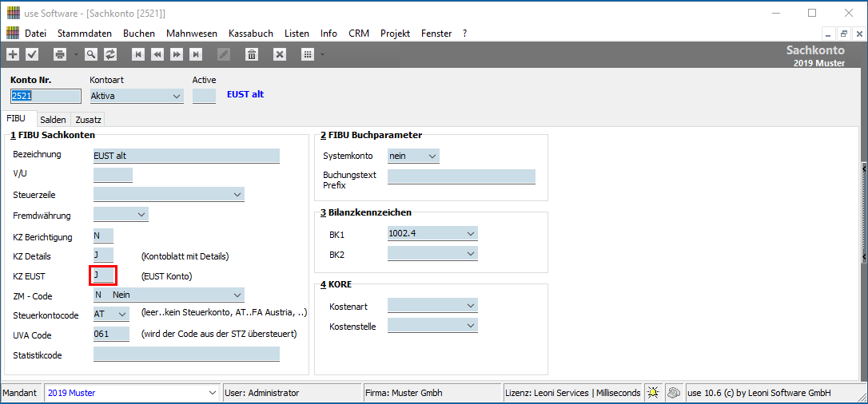Screen dimensions: 868x404
Task: Switch to the Zusatz tab
Action: [87, 120]
